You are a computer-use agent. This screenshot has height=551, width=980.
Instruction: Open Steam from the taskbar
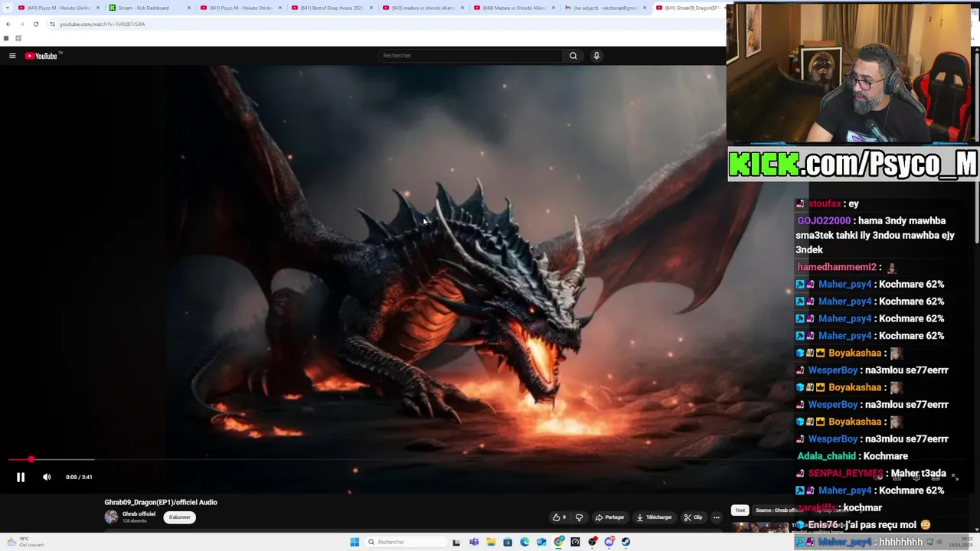[x=626, y=542]
